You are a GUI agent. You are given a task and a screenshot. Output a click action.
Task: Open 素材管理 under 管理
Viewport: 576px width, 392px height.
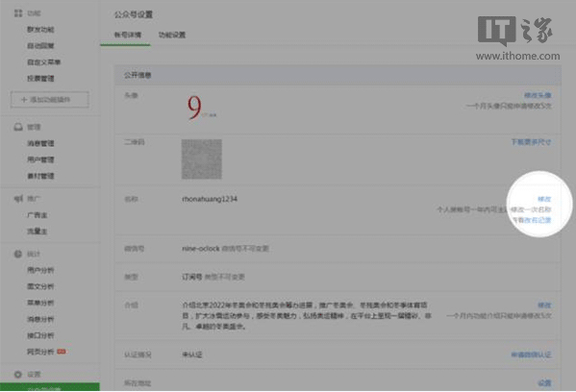click(40, 176)
